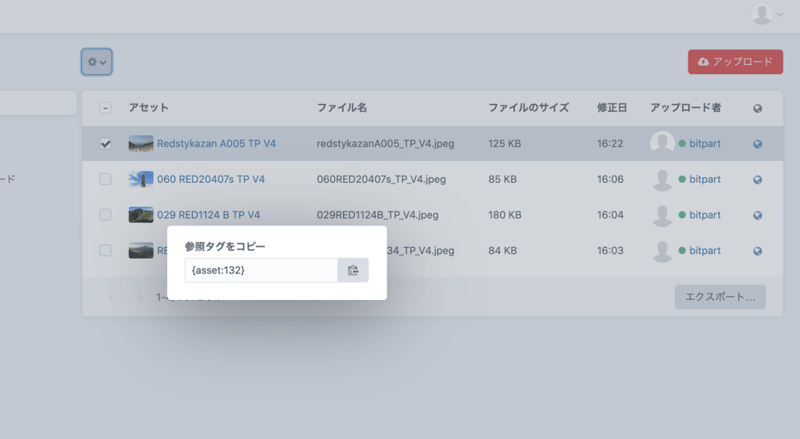Screen dimensions: 800x439
Task: Click the {asset:132} reference tag field
Action: [261, 270]
